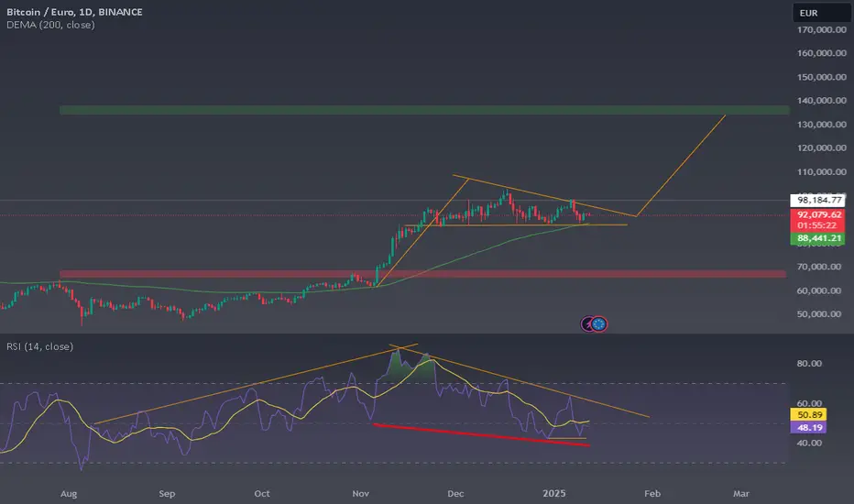
Task: Click the Dec label on time axis
Action: click(x=455, y=494)
